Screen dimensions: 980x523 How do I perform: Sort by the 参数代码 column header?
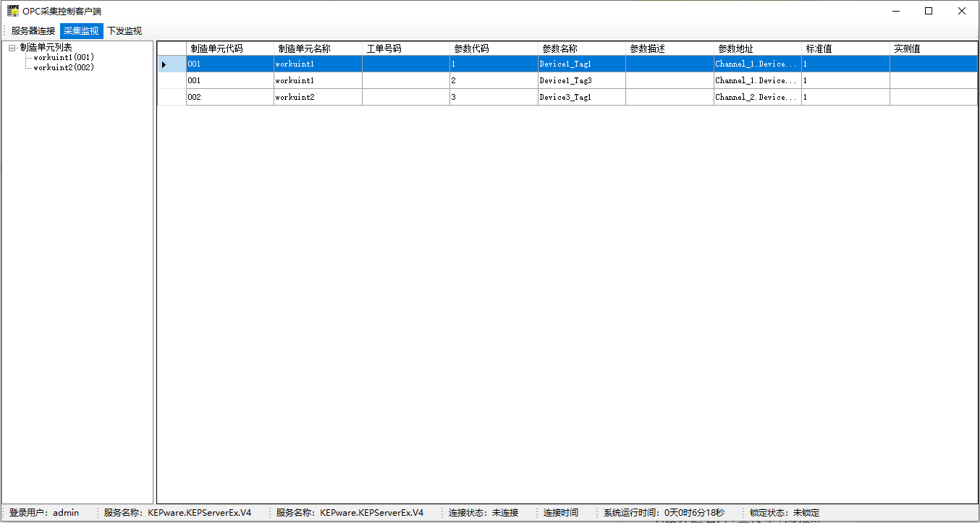click(x=494, y=48)
